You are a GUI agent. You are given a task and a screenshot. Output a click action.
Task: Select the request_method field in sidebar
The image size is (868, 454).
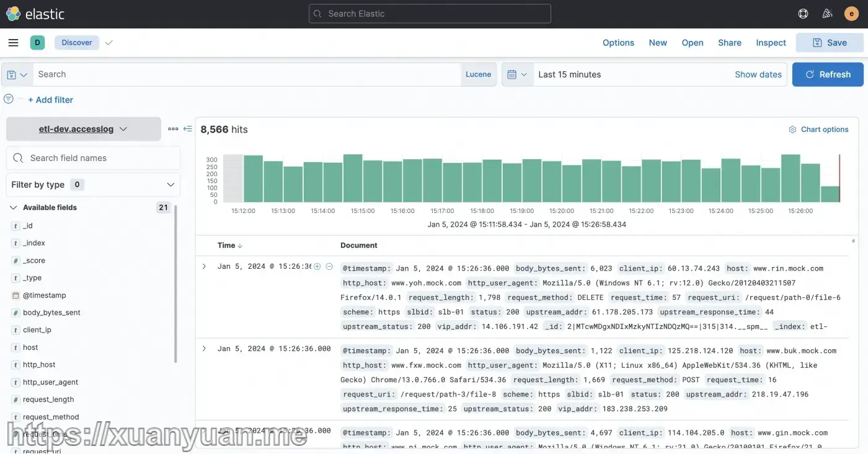[x=51, y=417]
